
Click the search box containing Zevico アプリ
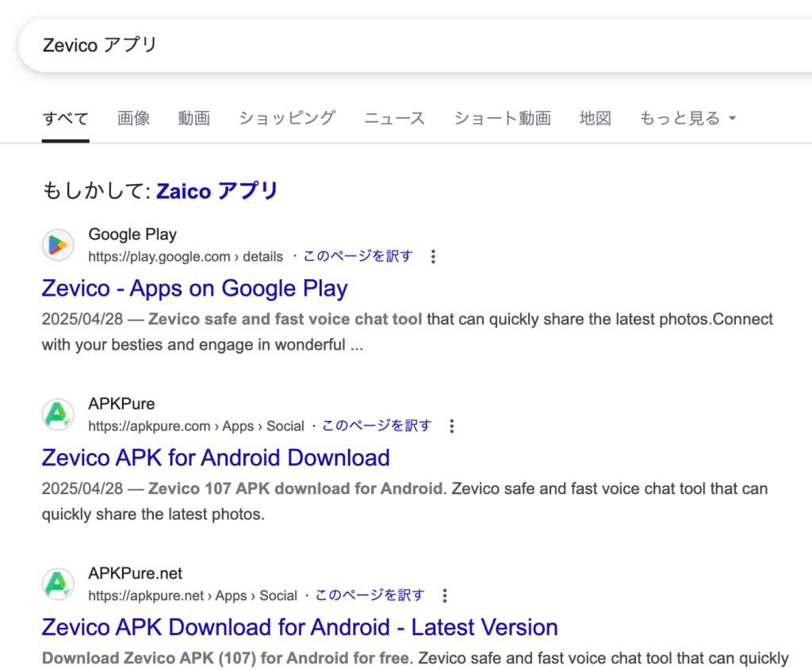(416, 45)
